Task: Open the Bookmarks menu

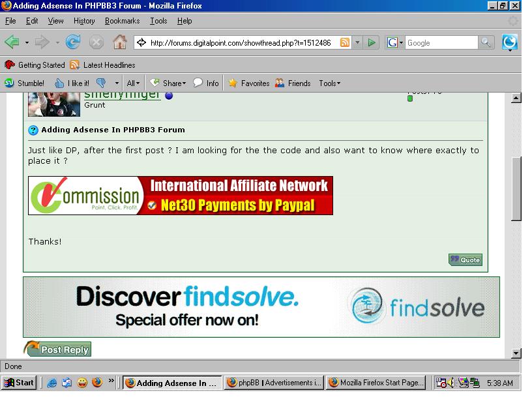Action: pos(122,21)
